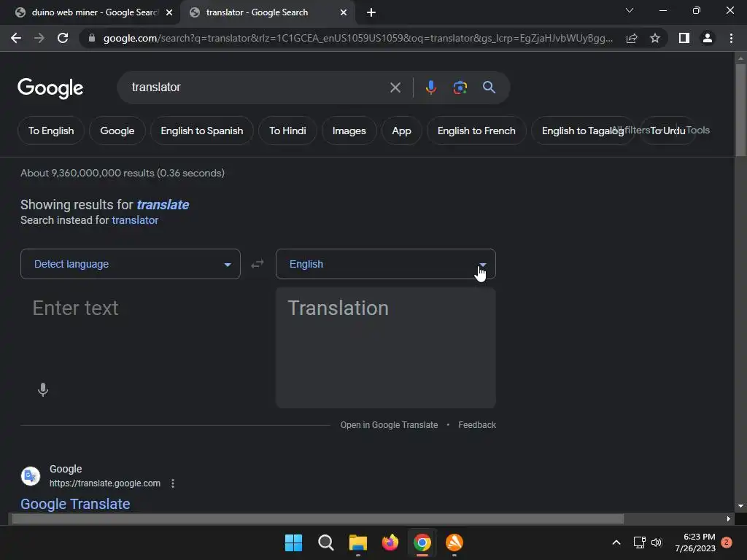Clear the search box text
747x560 pixels.
pos(395,87)
